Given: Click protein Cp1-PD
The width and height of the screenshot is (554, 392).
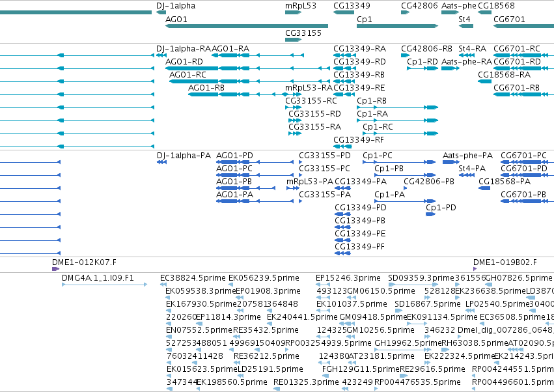Looking at the screenshot, I should 441,208.
